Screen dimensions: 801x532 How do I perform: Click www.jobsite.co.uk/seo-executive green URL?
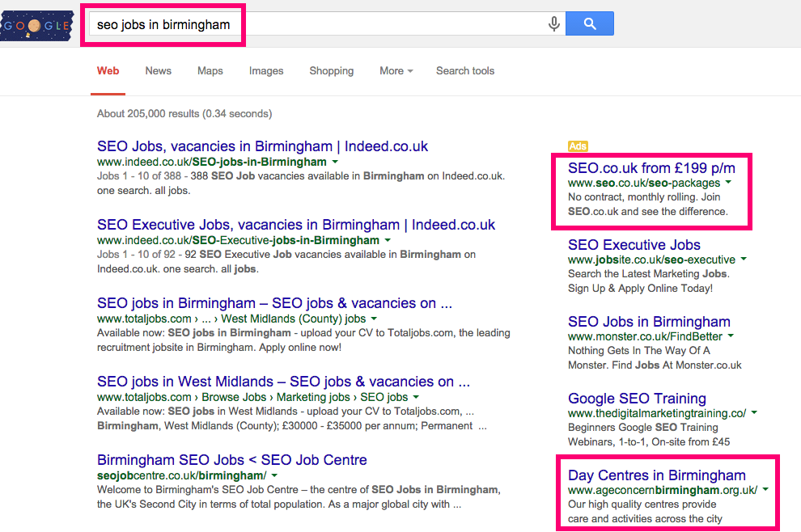coord(651,260)
